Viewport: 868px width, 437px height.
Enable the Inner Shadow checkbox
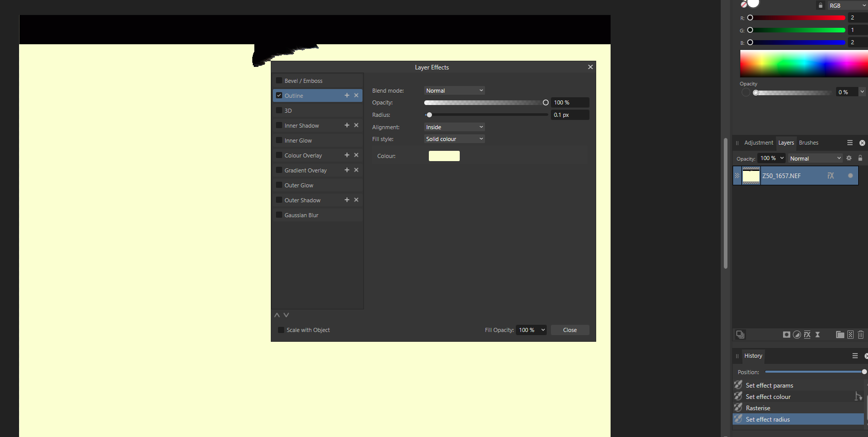coord(279,125)
